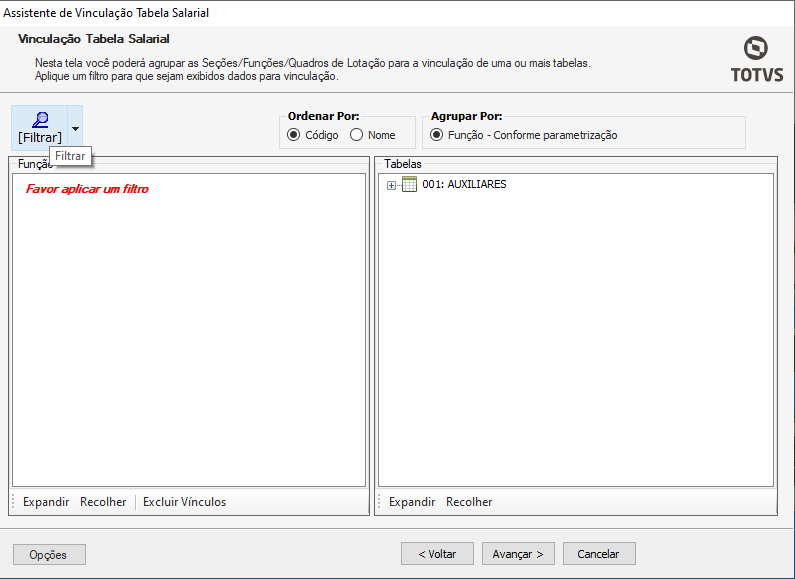Select the 001: AUXILIARES table label
Viewport: 795px width, 579px height.
[x=464, y=185]
